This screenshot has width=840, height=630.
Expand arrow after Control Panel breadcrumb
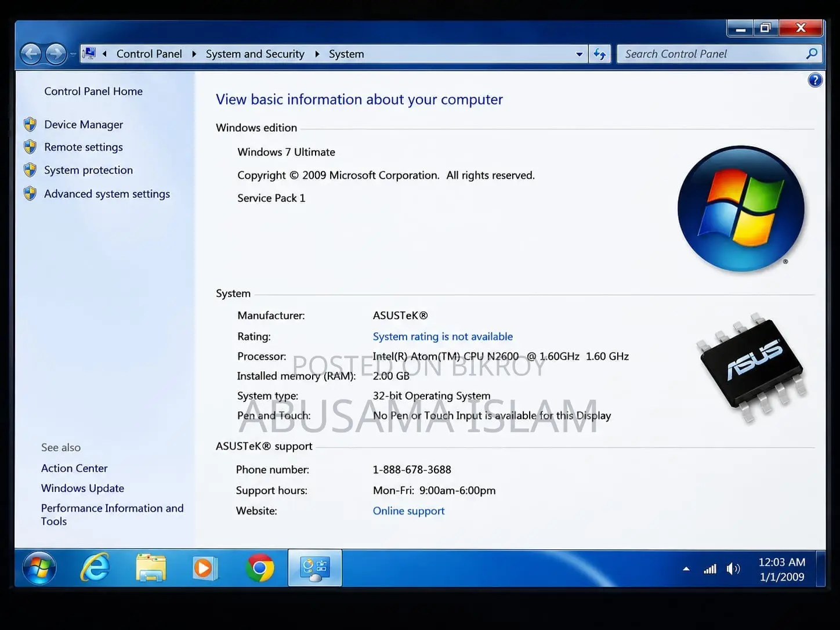[x=194, y=54]
